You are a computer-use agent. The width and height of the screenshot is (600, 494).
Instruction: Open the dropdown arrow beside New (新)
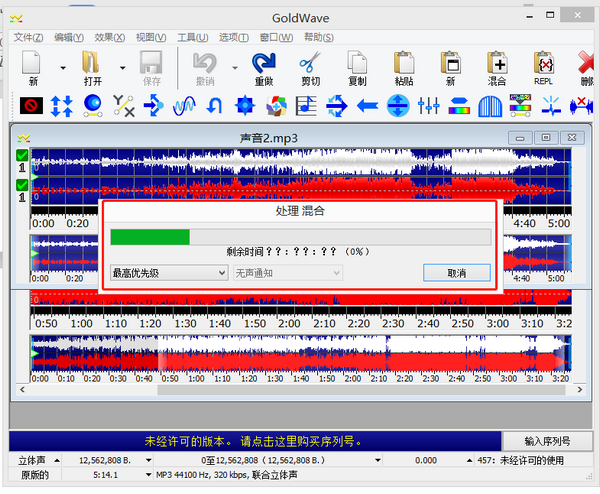(x=63, y=68)
